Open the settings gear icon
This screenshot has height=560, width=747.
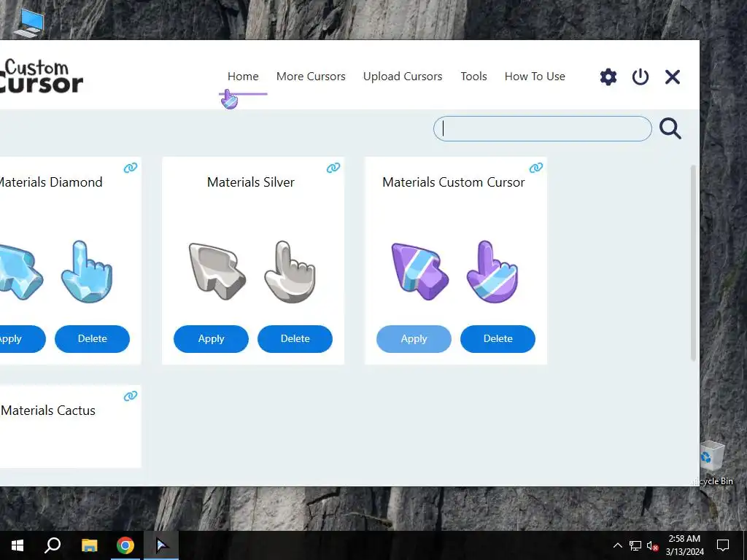click(x=608, y=77)
